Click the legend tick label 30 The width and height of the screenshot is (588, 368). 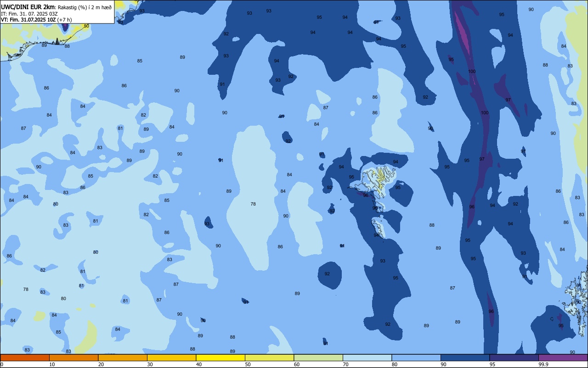(150, 364)
